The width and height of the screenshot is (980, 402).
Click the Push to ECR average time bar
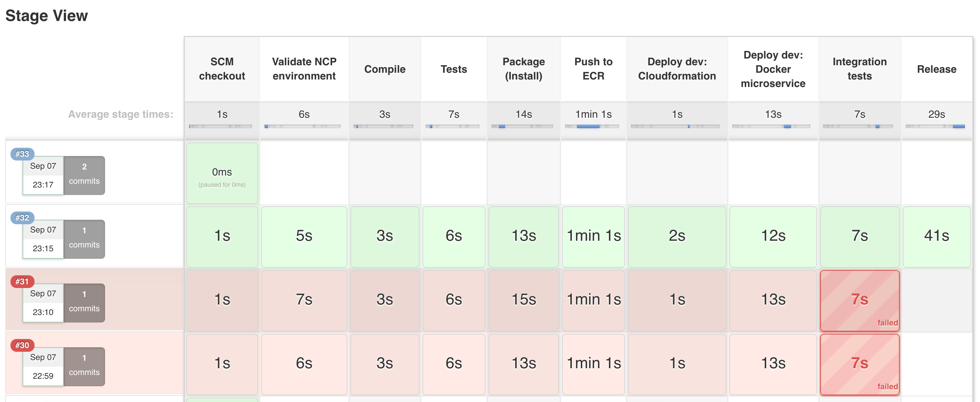point(592,126)
